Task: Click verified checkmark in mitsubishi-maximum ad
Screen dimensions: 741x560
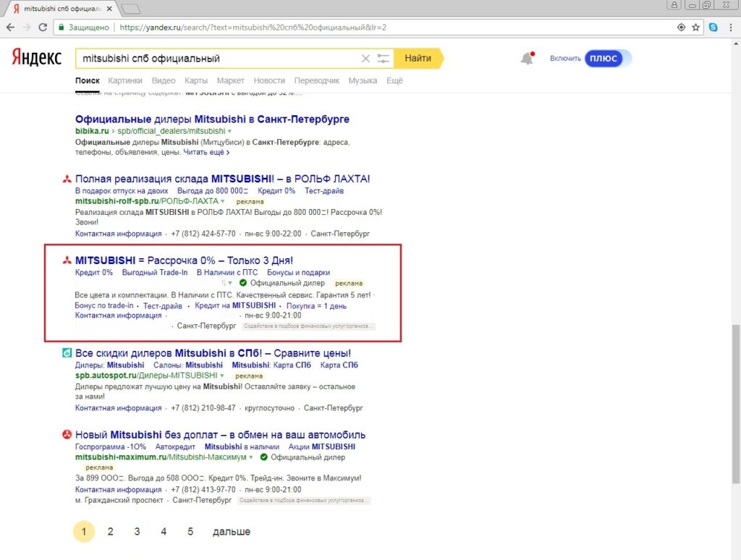Action: pyautogui.click(x=263, y=457)
